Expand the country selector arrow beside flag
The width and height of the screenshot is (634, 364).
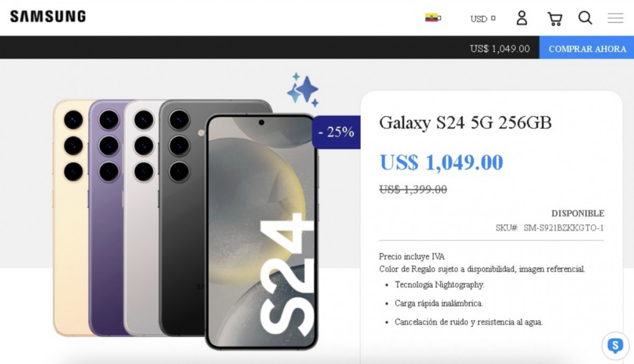440,18
